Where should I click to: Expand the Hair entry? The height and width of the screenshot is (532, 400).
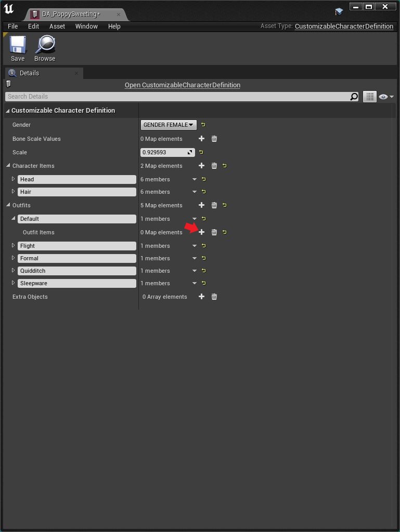13,191
